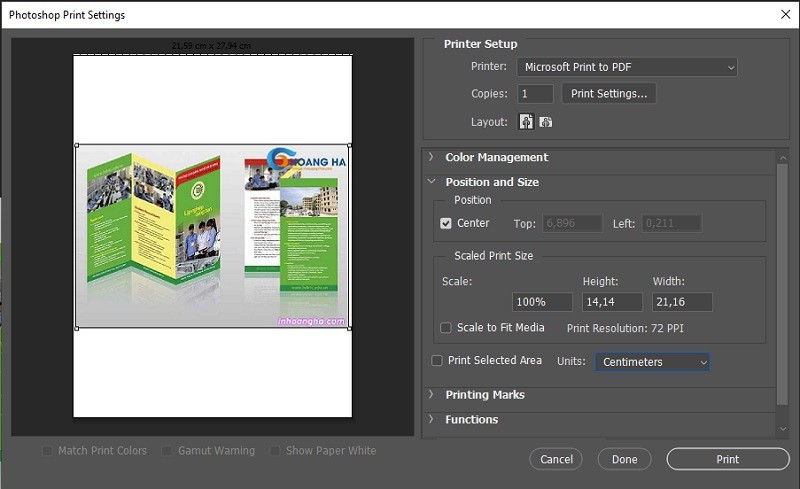Click the Width value field
800x489 pixels.
682,302
